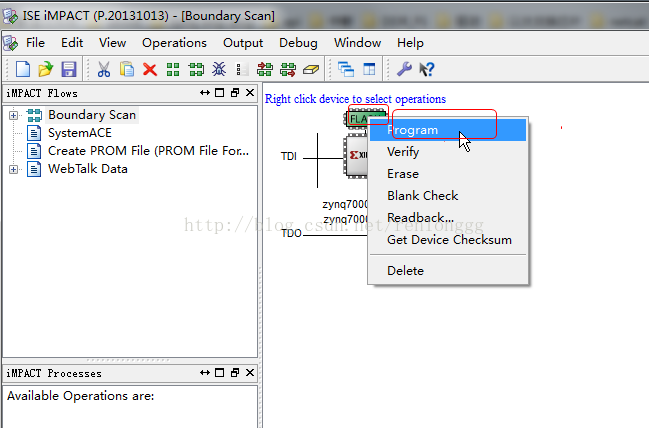
Task: Click the Xilinx zynq7000 device chip
Action: tap(356, 156)
